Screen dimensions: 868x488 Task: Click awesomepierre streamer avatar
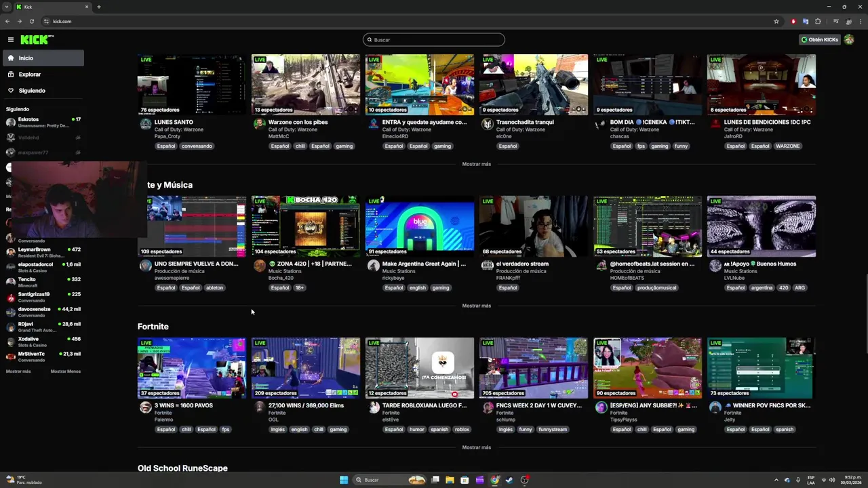coord(145,266)
